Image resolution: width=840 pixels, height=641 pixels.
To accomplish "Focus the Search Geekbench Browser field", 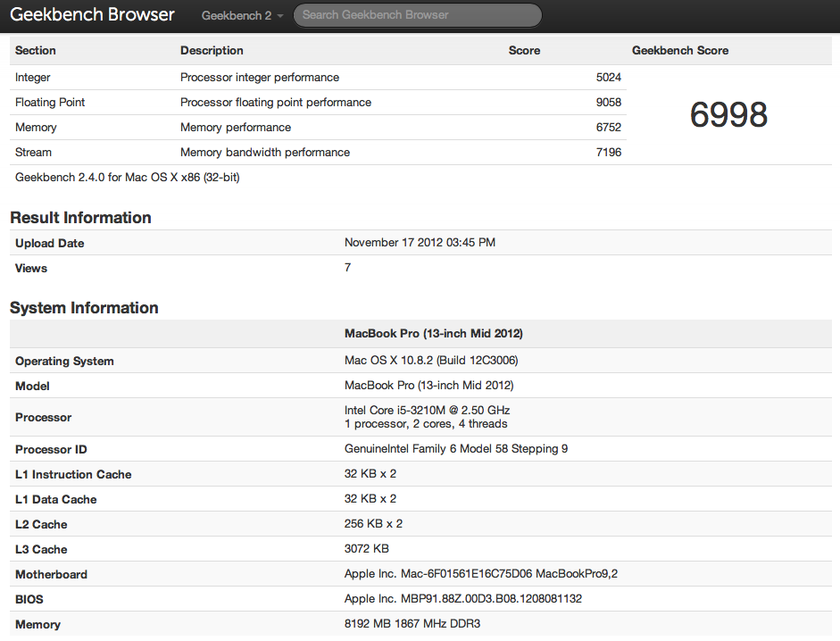I will click(418, 15).
